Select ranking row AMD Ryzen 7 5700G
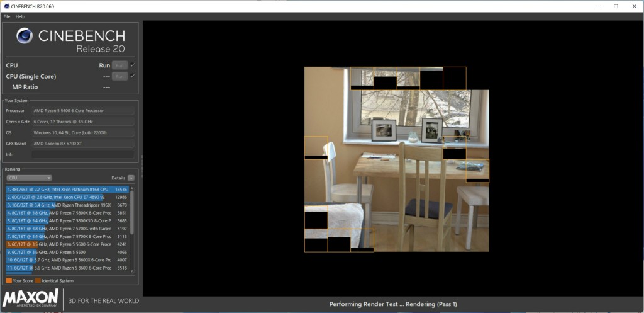Viewport: 644px width, 313px height. pos(67,229)
